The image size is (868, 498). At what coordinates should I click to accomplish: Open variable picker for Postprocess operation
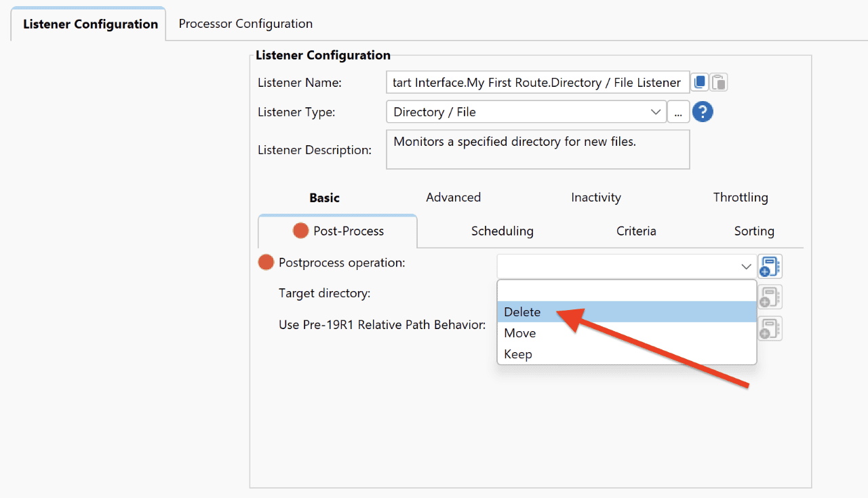[770, 267]
